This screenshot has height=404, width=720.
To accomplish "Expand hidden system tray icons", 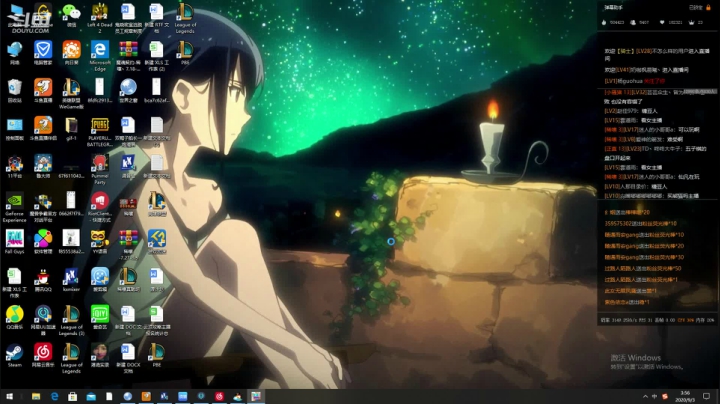I will pos(645,396).
